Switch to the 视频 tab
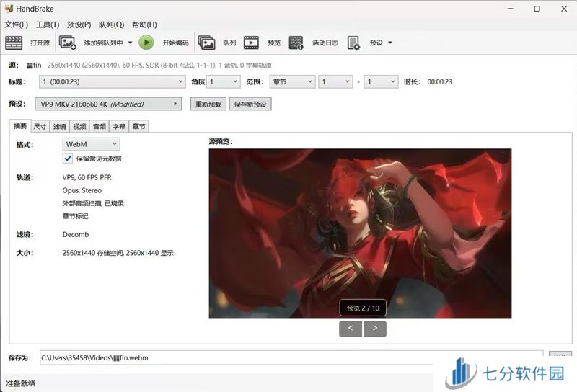The image size is (577, 392). coord(79,127)
